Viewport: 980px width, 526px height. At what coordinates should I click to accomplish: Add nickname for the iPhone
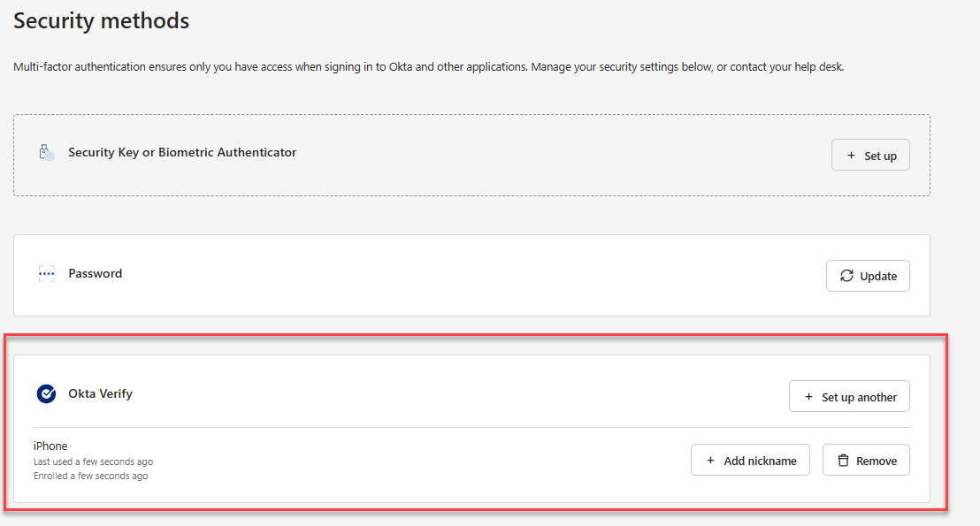pyautogui.click(x=750, y=460)
